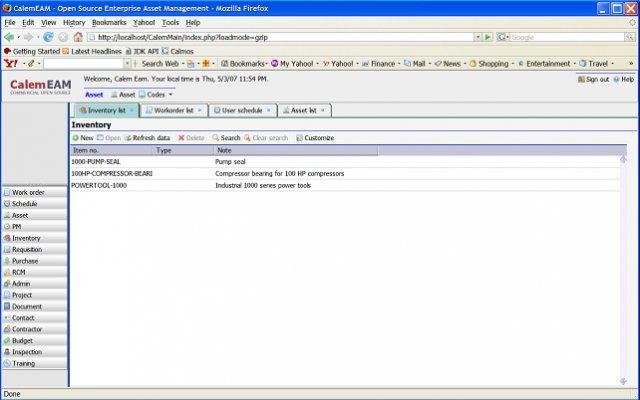Click the Document sidebar icon
This screenshot has width=640, height=400.
7,306
